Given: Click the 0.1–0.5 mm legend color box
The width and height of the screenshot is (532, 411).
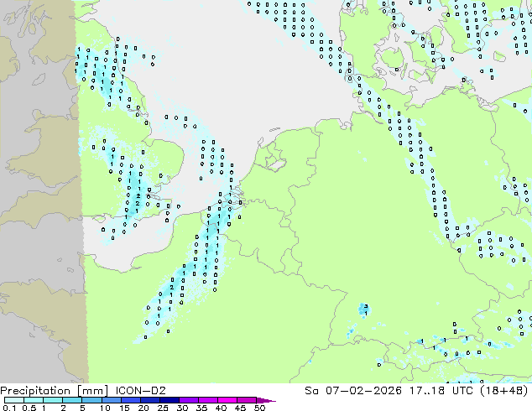Looking at the screenshot, I should coord(14,400).
